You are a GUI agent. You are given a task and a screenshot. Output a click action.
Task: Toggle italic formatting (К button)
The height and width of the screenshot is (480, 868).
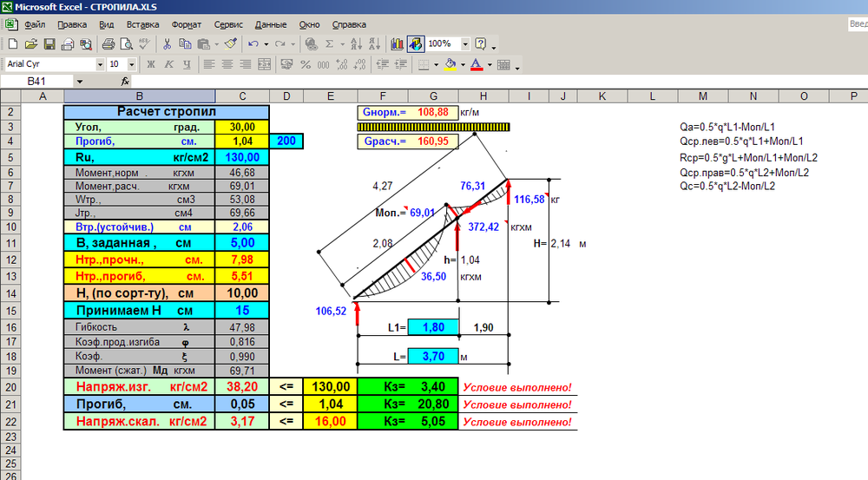coord(168,64)
